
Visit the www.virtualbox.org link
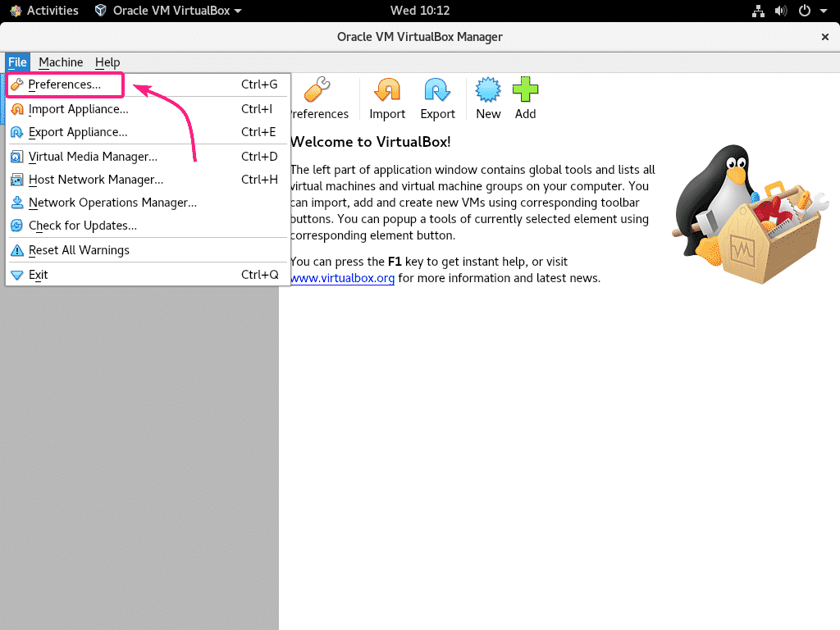click(342, 278)
